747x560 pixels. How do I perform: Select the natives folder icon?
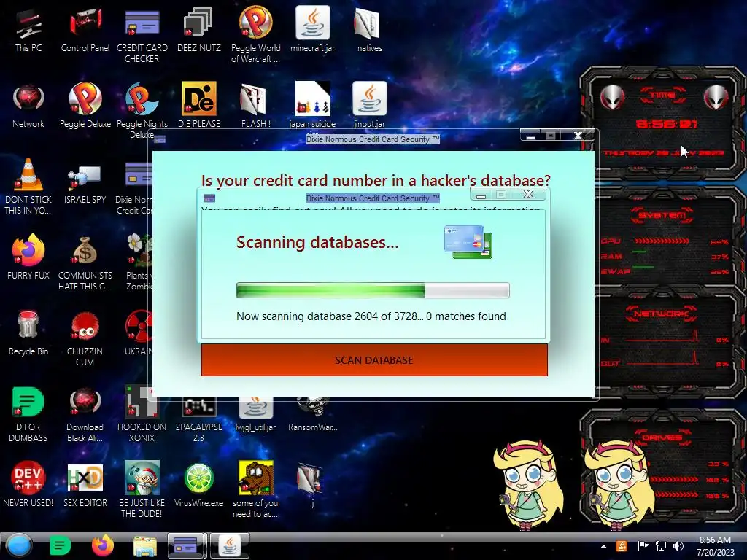(x=370, y=29)
